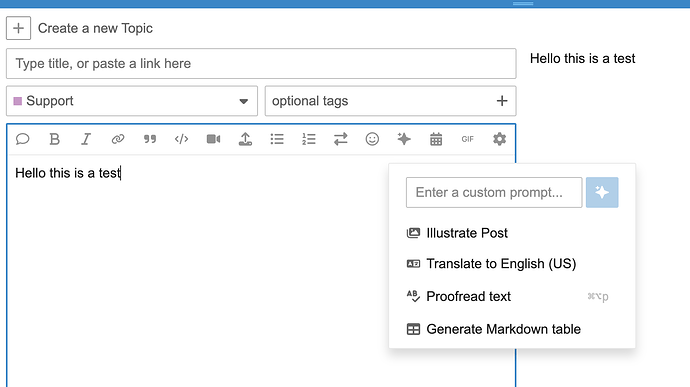Viewport: 690px width, 387px height.
Task: Click the plus icon beside Create a new Topic
Action: point(18,28)
